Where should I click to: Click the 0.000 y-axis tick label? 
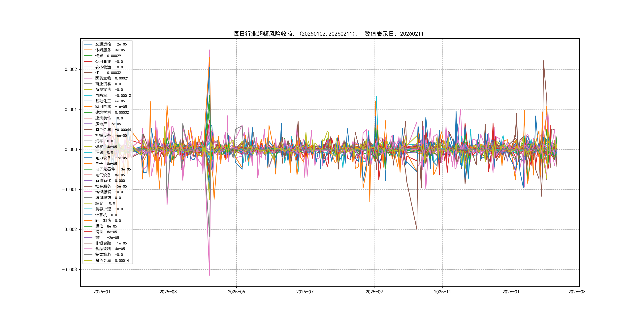[x=71, y=149]
